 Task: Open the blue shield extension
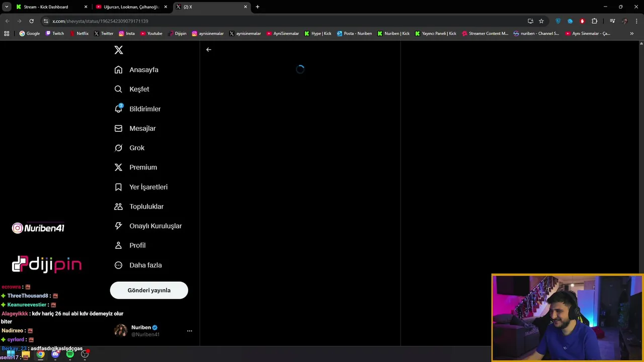[x=558, y=21]
